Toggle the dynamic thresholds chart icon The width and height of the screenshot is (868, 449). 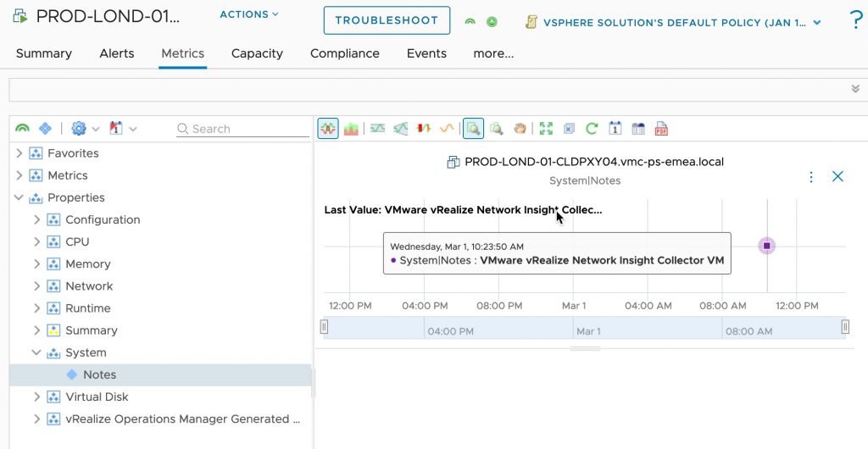pos(377,129)
